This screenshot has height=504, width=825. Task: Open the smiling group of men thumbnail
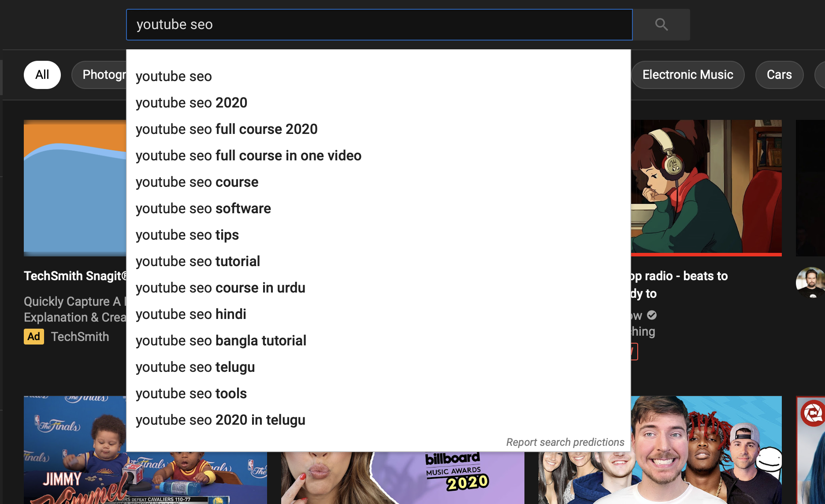click(706, 450)
